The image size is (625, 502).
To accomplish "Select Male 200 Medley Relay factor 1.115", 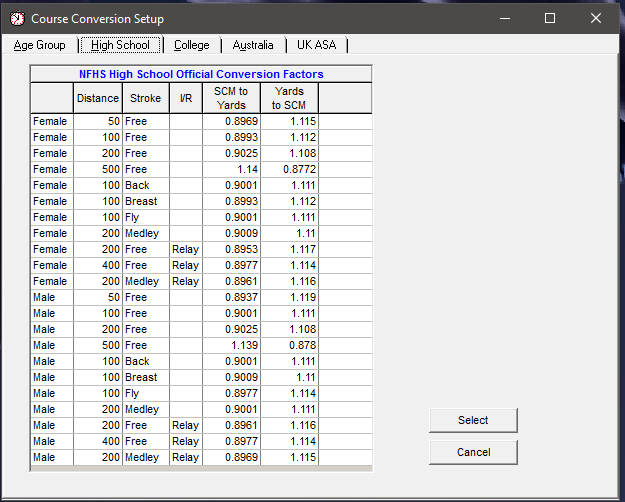I will 289,457.
